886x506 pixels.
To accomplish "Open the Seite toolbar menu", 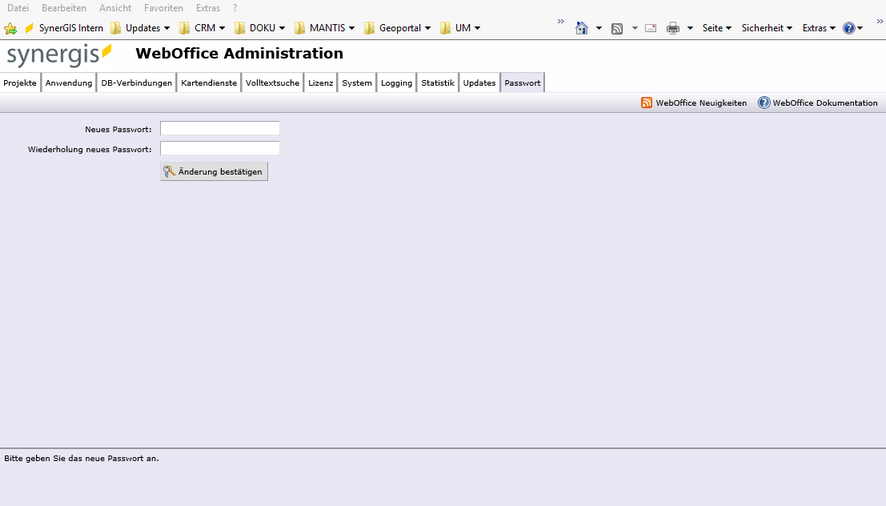I will [716, 28].
